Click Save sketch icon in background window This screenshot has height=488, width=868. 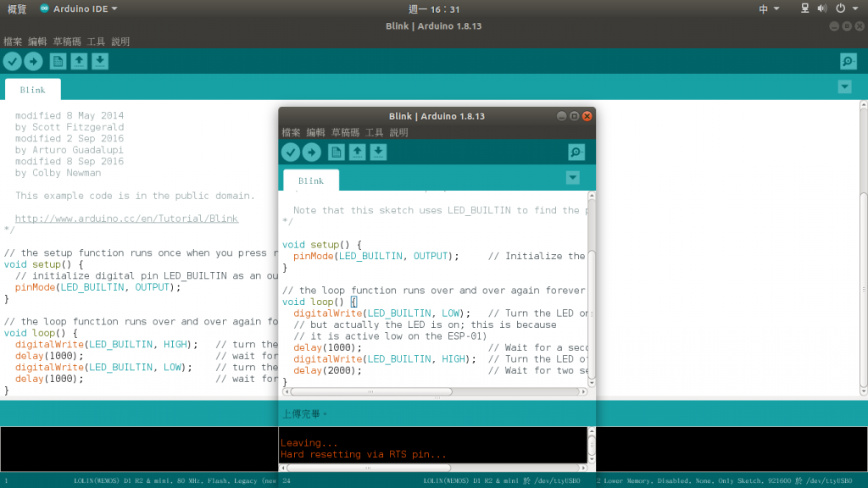pos(100,61)
